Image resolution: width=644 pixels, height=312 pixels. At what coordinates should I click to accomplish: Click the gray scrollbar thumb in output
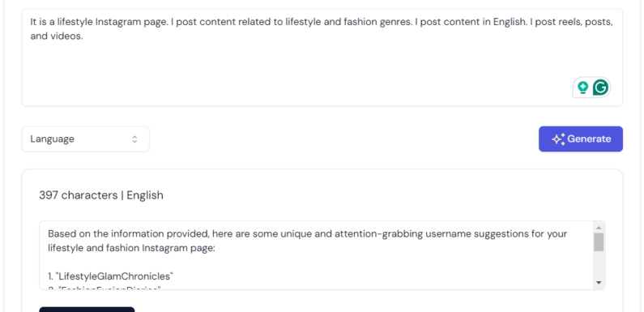click(599, 242)
